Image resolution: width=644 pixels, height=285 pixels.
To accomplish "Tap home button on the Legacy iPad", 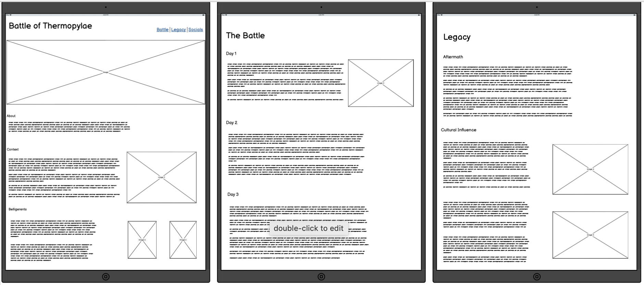I will click(x=537, y=276).
